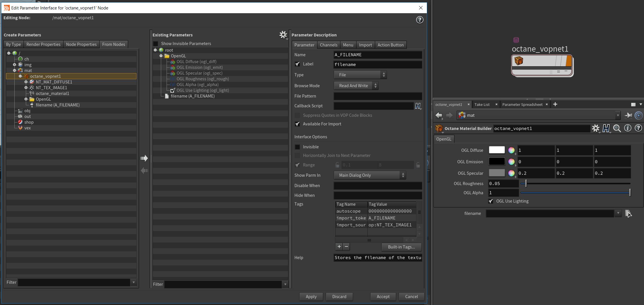Open the Built-in Tags menu button

coord(401,247)
